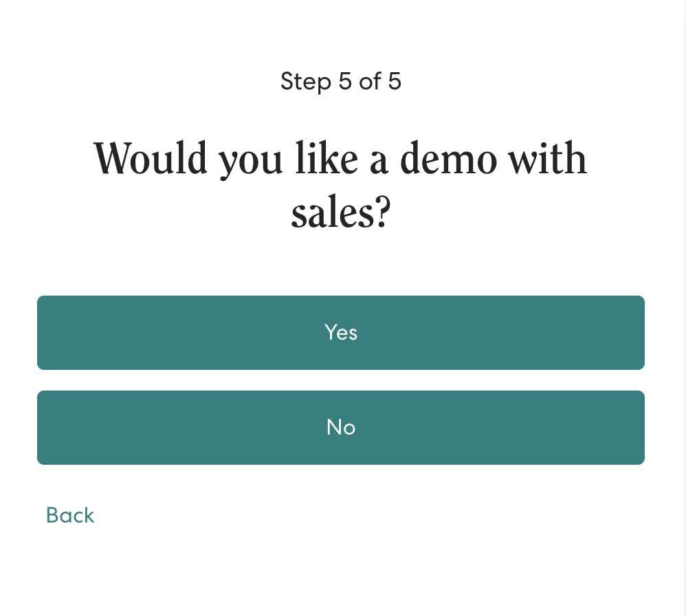Click the Back link
686x616 pixels.
[70, 515]
